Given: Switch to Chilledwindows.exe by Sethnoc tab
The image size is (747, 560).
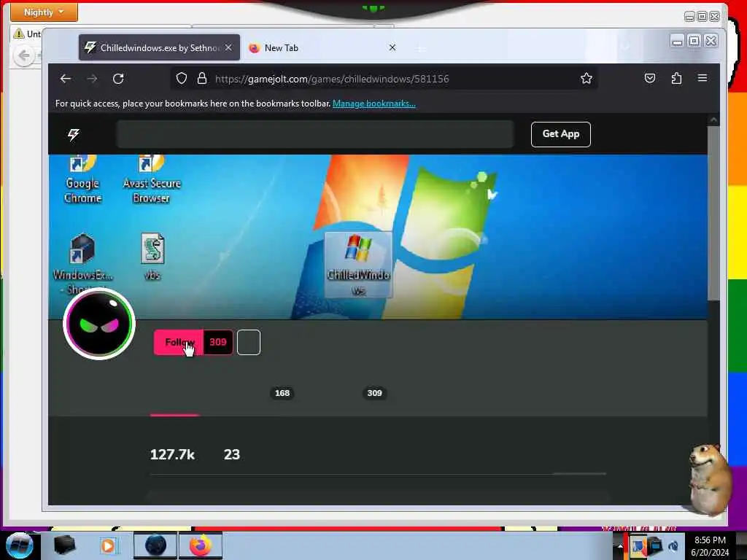Looking at the screenshot, I should [159, 47].
